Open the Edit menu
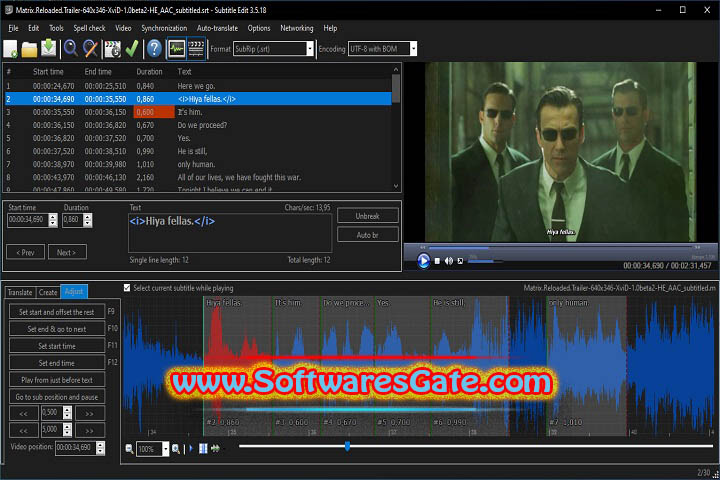720x480 pixels. [x=34, y=28]
